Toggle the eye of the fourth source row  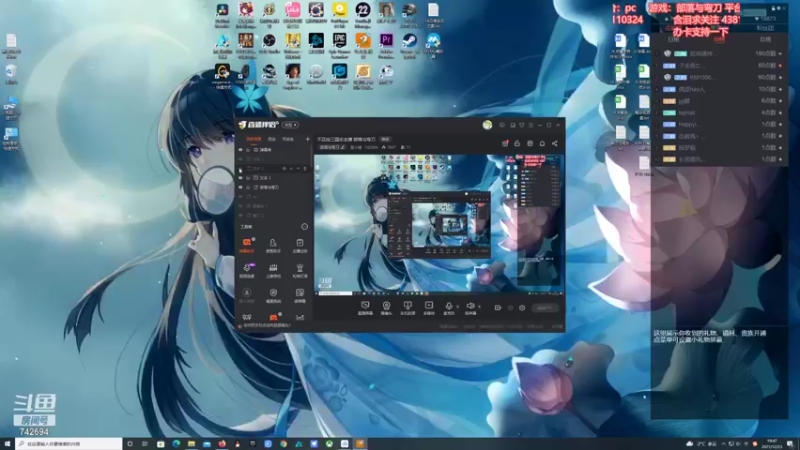point(240,178)
